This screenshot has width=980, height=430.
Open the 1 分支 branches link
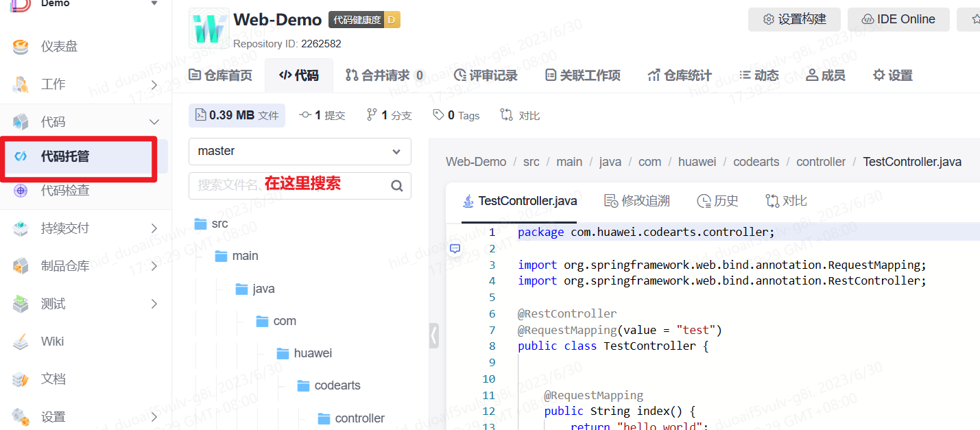click(x=389, y=115)
